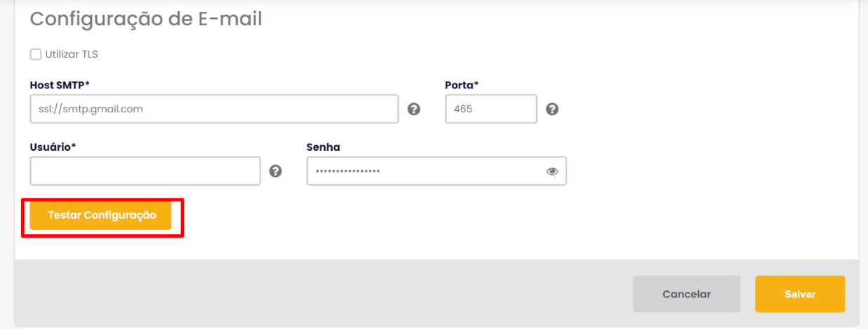
Task: Click the Cancelar button
Action: coord(686,294)
